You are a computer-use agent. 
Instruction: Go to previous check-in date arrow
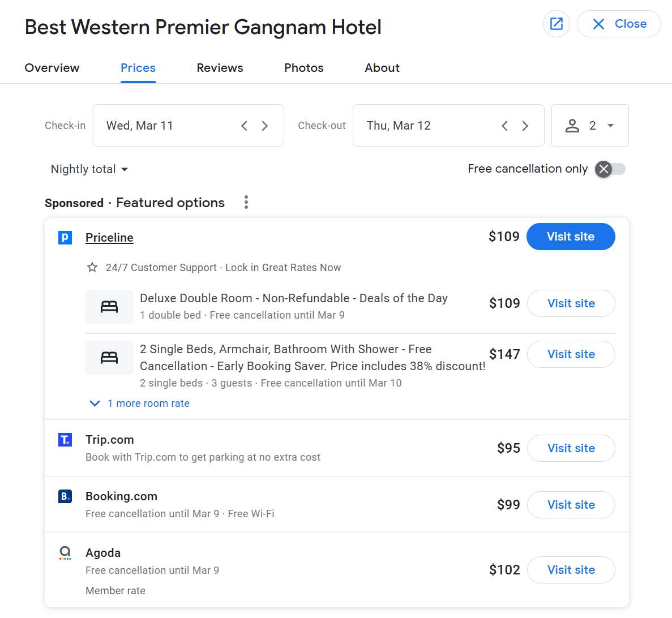coord(244,126)
